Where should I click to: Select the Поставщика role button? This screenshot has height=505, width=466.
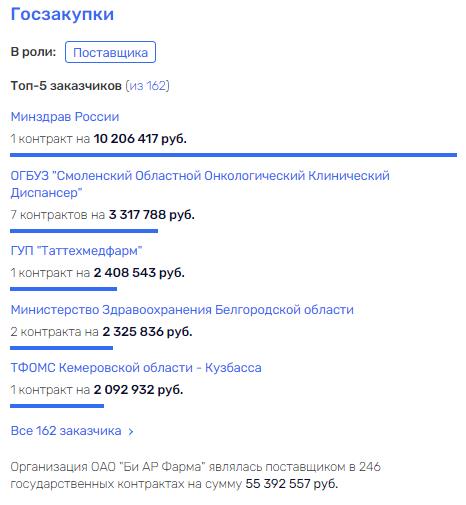(x=110, y=52)
